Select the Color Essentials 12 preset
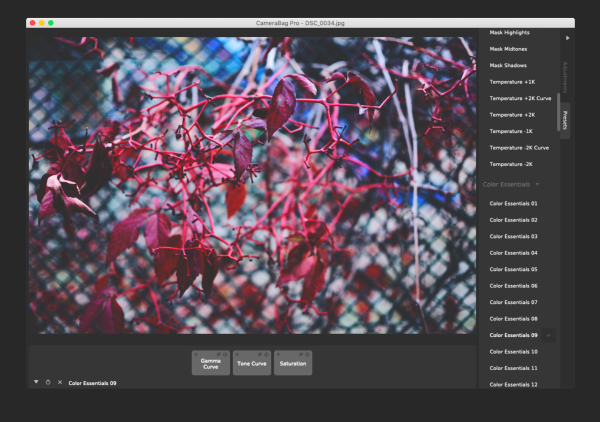 (x=513, y=384)
